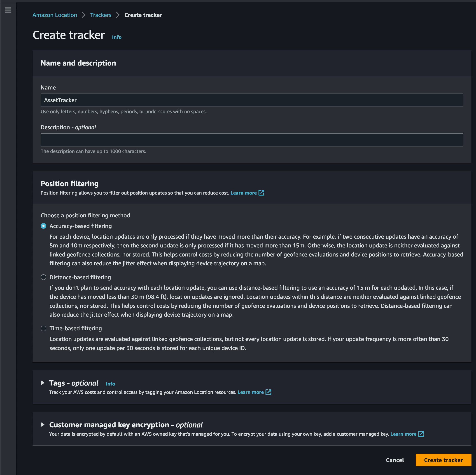Expand the Tags optional section

(43, 383)
